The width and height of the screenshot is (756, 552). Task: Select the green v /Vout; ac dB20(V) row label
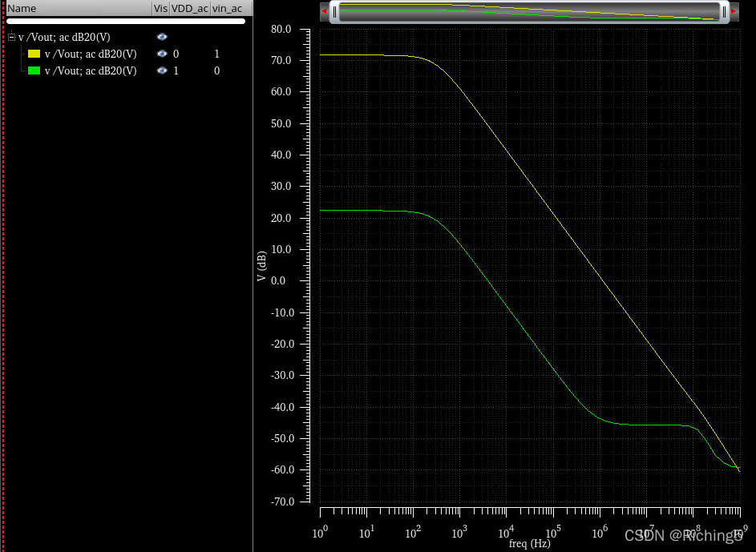pos(91,71)
